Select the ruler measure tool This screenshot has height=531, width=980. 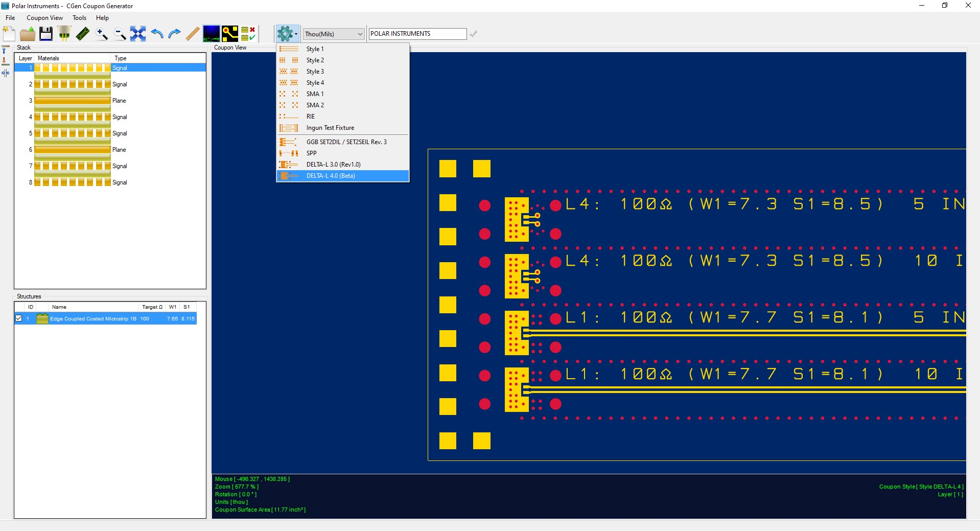coord(193,34)
